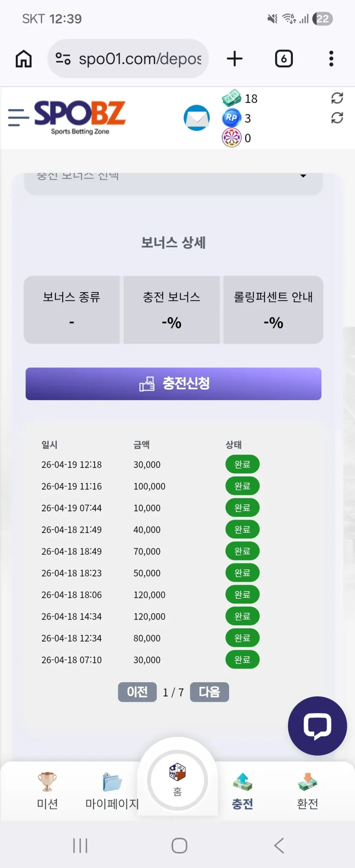
Task: Open the live chat bubble
Action: click(x=317, y=726)
